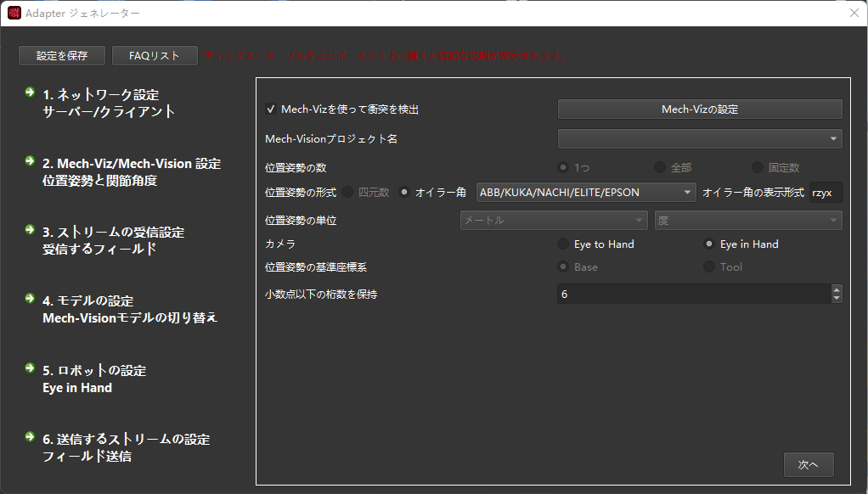Open the ABB/KUKA/NACHI/ELITE/EPSON robot brand dropdown
868x494 pixels.
[x=586, y=192]
